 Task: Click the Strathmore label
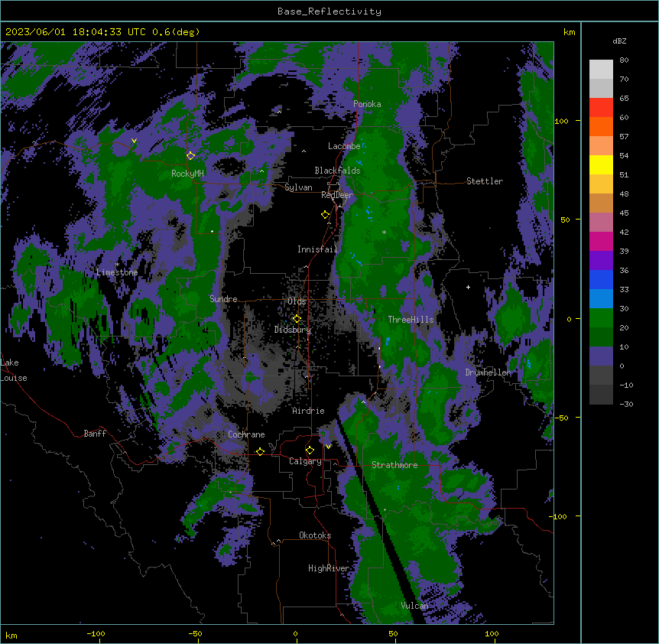[394, 465]
